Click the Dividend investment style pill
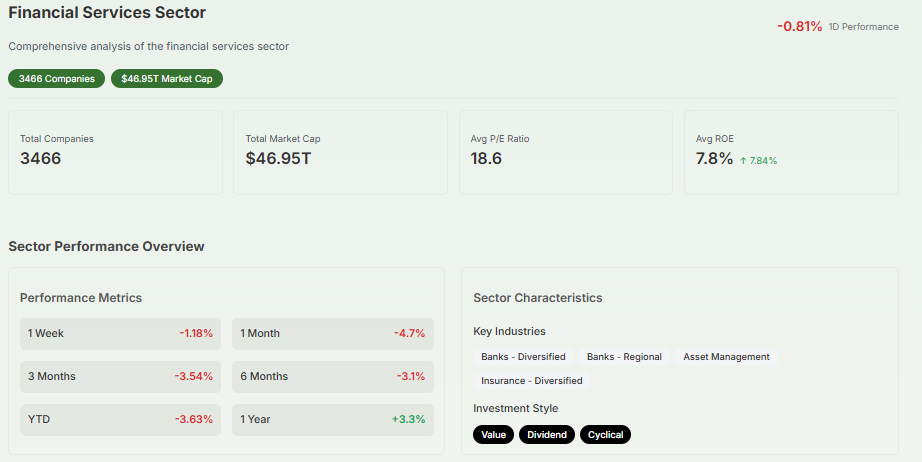 (546, 434)
